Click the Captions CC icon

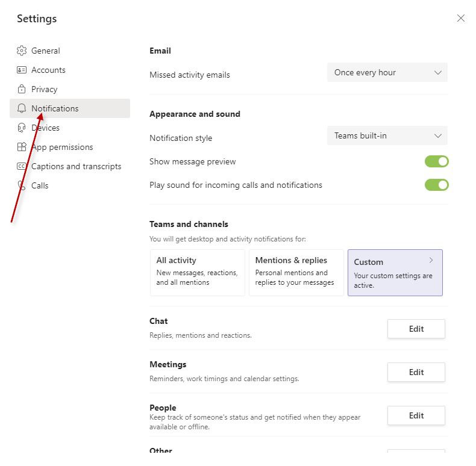click(22, 166)
